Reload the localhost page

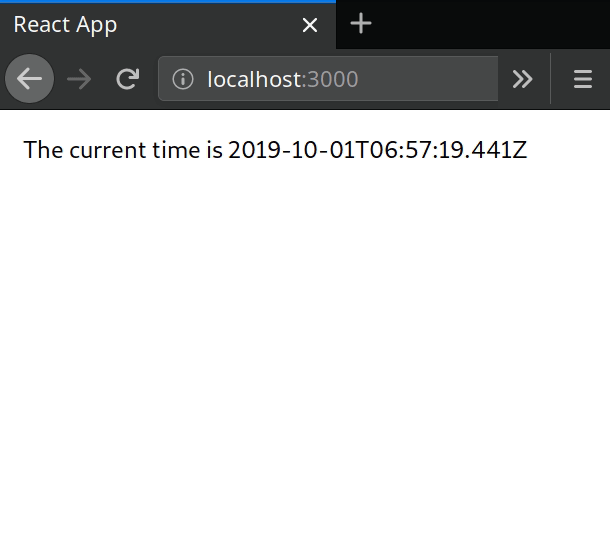(128, 79)
